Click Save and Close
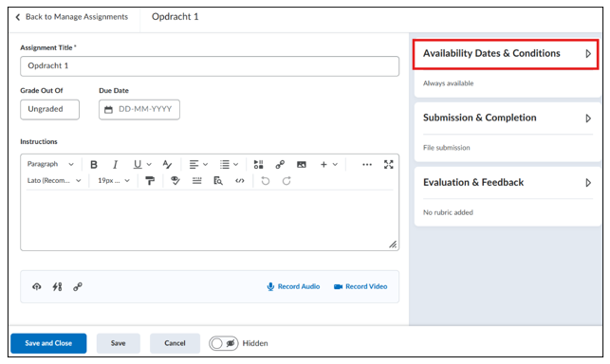 click(48, 343)
